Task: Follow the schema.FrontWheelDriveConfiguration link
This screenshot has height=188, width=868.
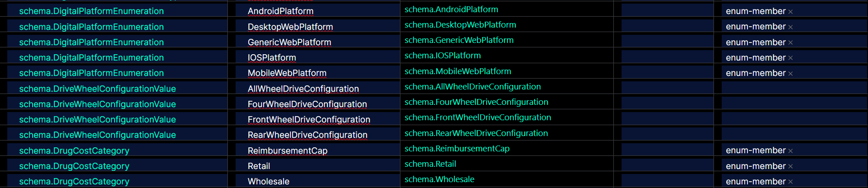Action: (x=477, y=117)
